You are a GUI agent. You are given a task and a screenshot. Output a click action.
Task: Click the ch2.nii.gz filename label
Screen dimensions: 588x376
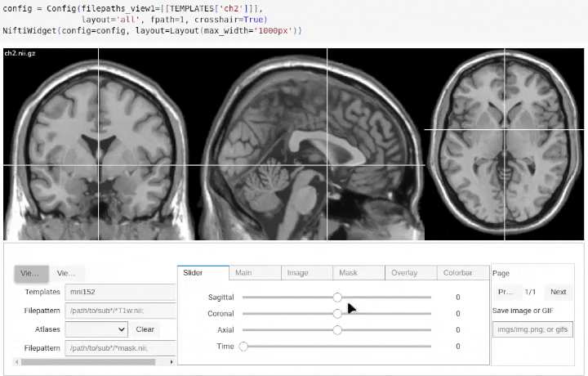20,53
